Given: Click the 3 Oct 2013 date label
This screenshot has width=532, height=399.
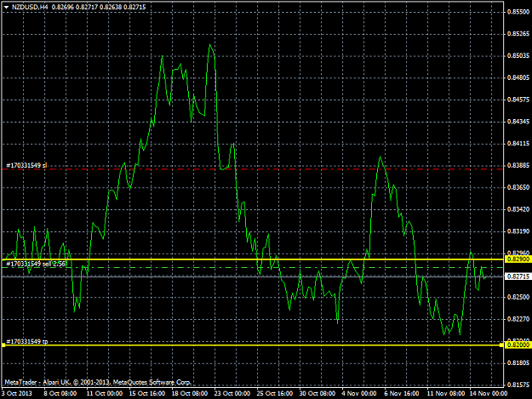Looking at the screenshot, I should pos(17,393).
